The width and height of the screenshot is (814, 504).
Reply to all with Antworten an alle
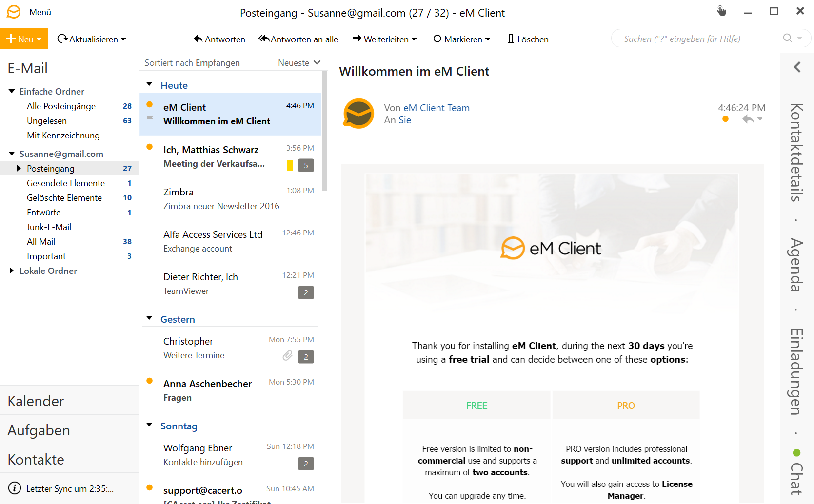click(x=298, y=39)
